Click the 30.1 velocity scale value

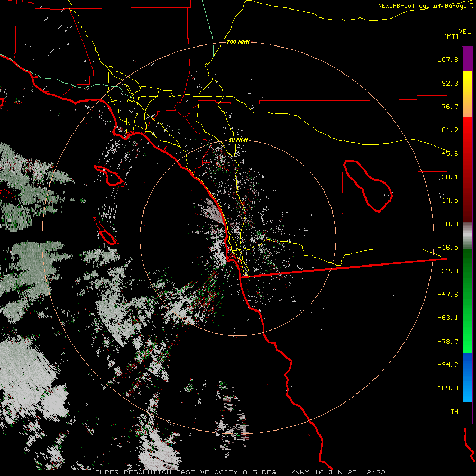(450, 177)
